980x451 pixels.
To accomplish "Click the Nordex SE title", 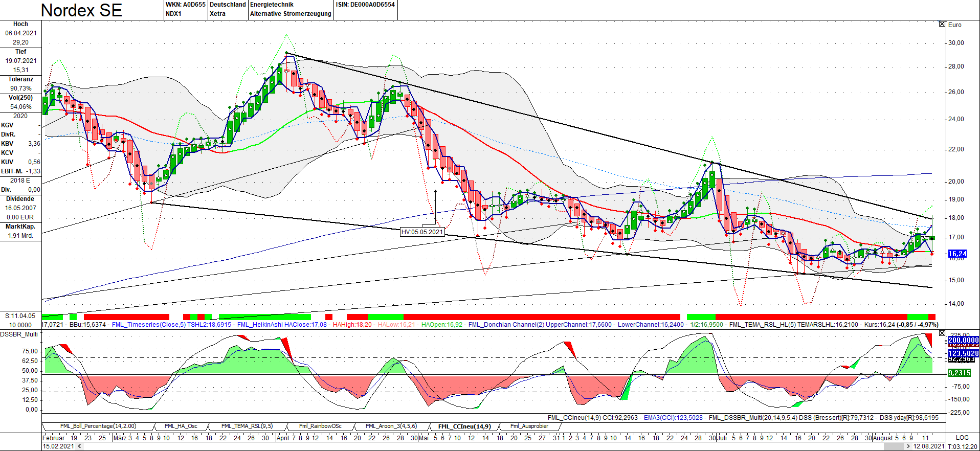I will (81, 10).
